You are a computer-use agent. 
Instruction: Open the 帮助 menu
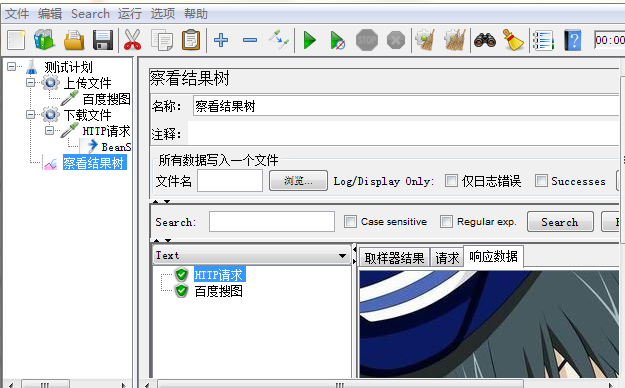[x=196, y=14]
